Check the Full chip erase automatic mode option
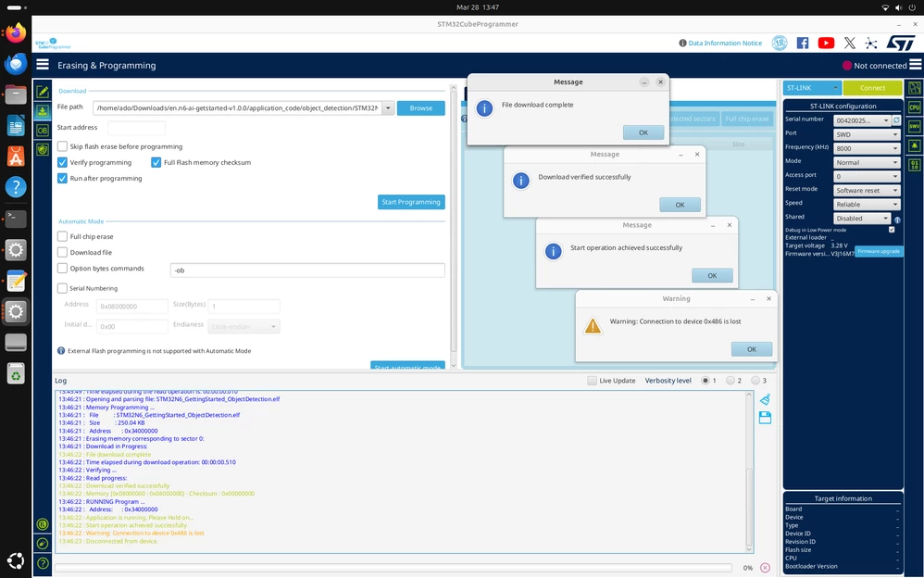This screenshot has width=924, height=578. 62,236
